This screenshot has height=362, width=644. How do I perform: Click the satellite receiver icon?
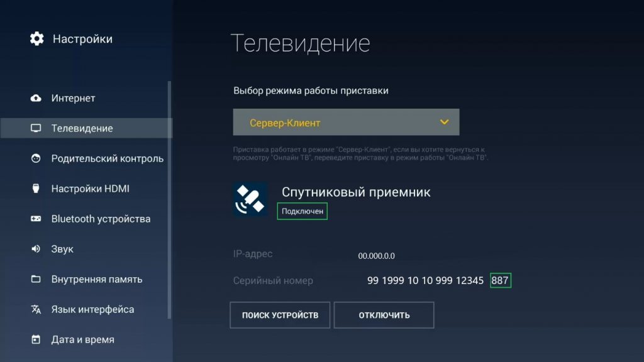pyautogui.click(x=250, y=199)
